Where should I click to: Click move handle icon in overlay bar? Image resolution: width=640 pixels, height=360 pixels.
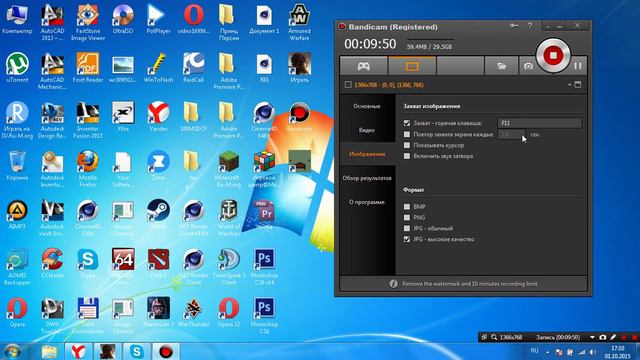484,337
